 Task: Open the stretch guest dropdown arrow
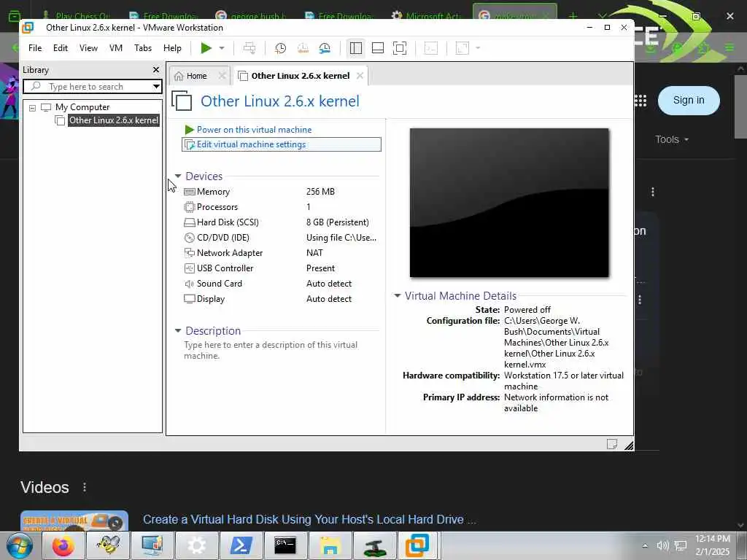tap(478, 48)
